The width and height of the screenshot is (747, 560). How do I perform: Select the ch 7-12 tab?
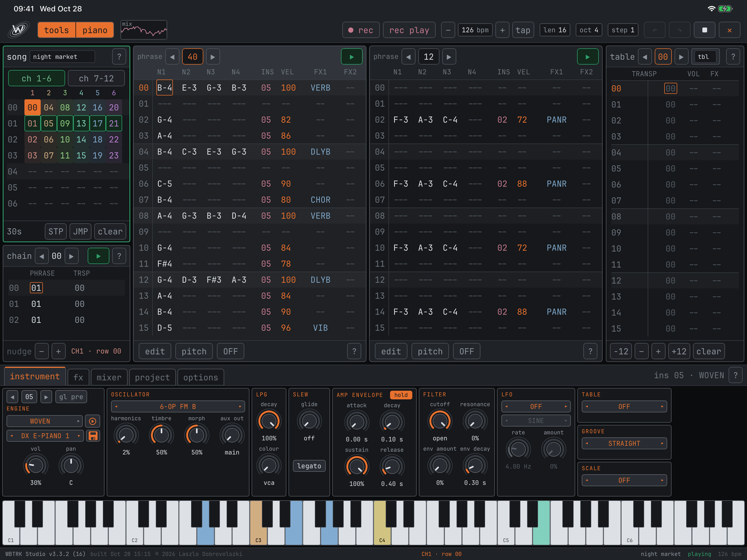click(x=96, y=78)
